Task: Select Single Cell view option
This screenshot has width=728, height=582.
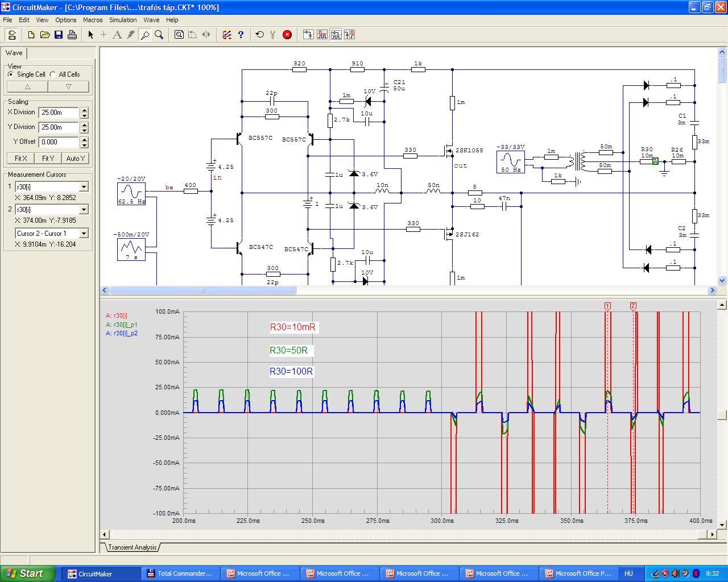Action: point(11,74)
